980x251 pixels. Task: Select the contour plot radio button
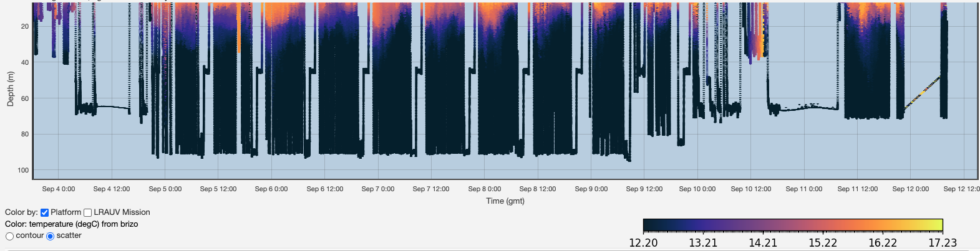coord(9,236)
